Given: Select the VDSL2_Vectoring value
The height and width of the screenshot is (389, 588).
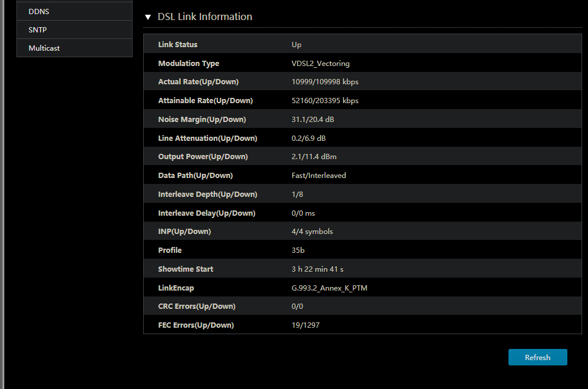Looking at the screenshot, I should pyautogui.click(x=321, y=64).
